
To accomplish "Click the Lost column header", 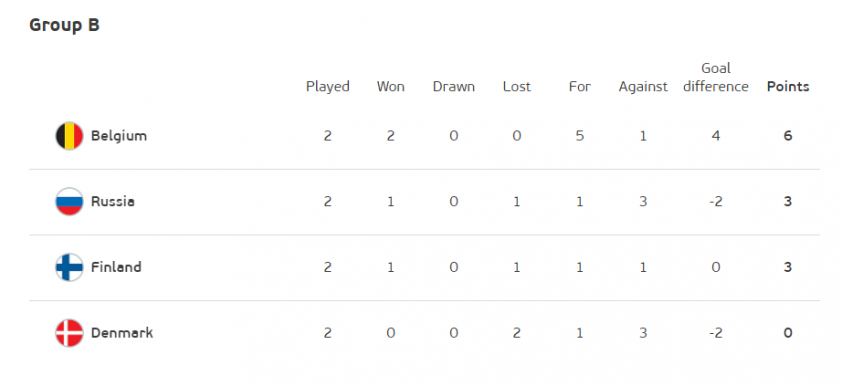I will pyautogui.click(x=517, y=86).
